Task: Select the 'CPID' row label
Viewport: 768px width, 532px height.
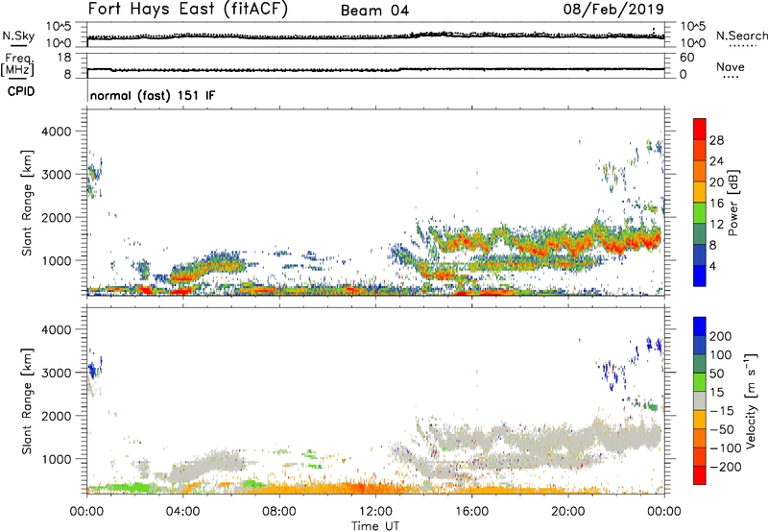Action: click(x=21, y=91)
